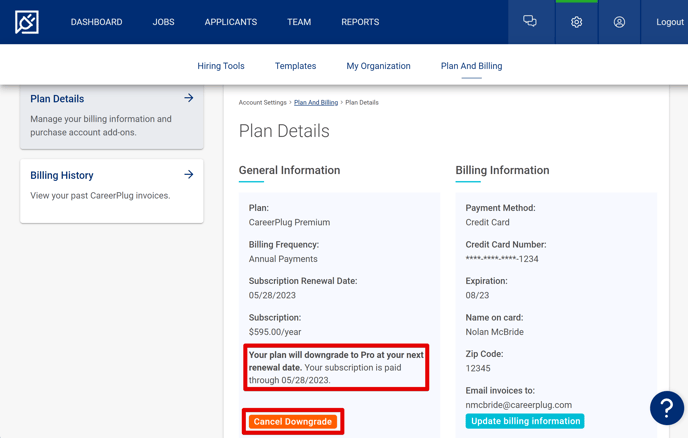Click the arrow on Plan Details card

tap(189, 98)
